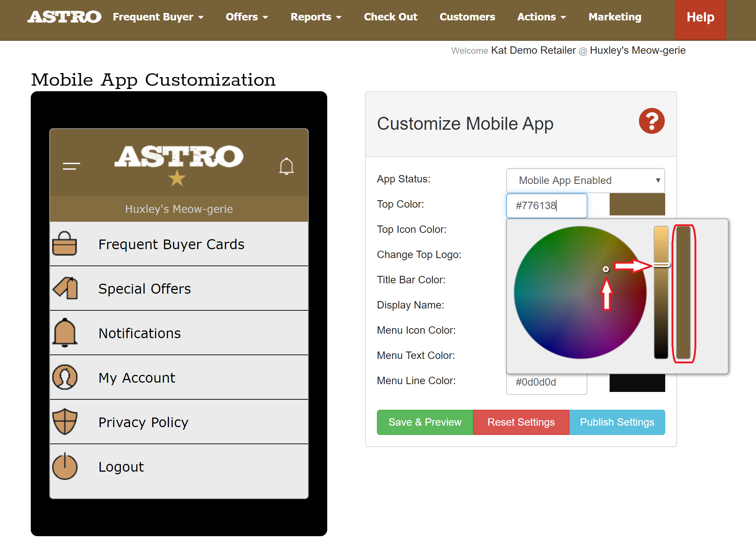This screenshot has height=551, width=756.
Task: Click the price tag icon for Special Offers
Action: pyautogui.click(x=66, y=288)
